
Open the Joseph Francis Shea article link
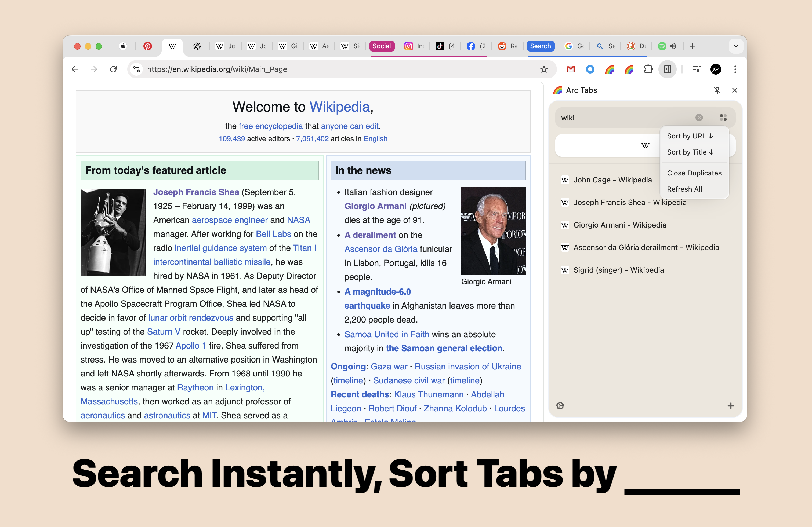pos(196,192)
